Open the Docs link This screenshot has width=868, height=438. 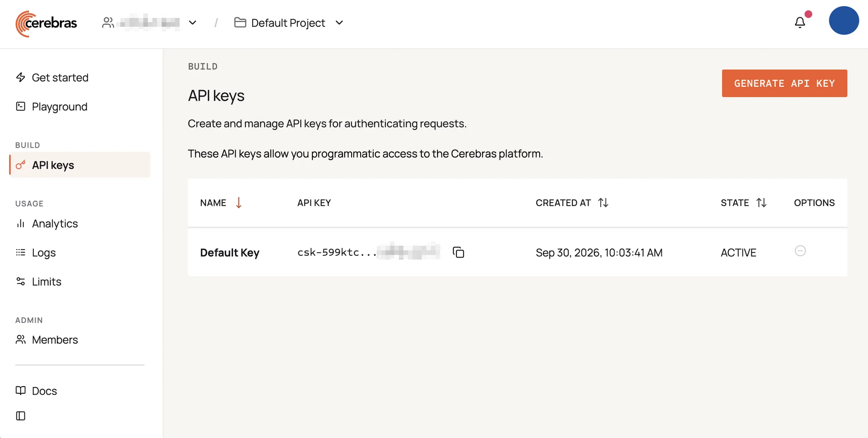point(36,391)
